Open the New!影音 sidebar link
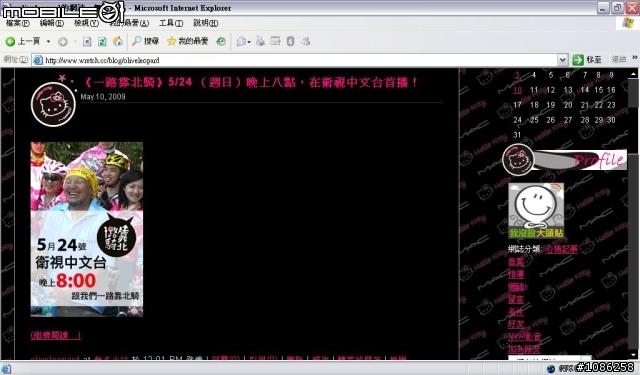 coord(524,337)
